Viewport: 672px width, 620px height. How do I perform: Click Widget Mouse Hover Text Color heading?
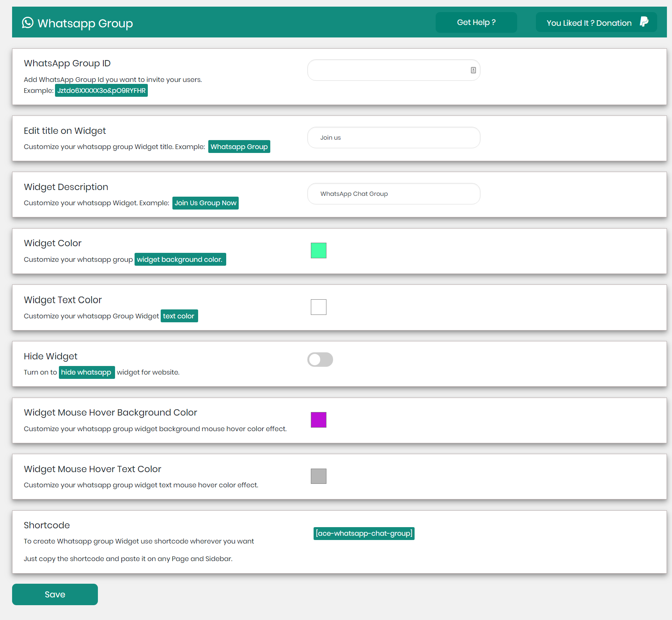point(92,469)
